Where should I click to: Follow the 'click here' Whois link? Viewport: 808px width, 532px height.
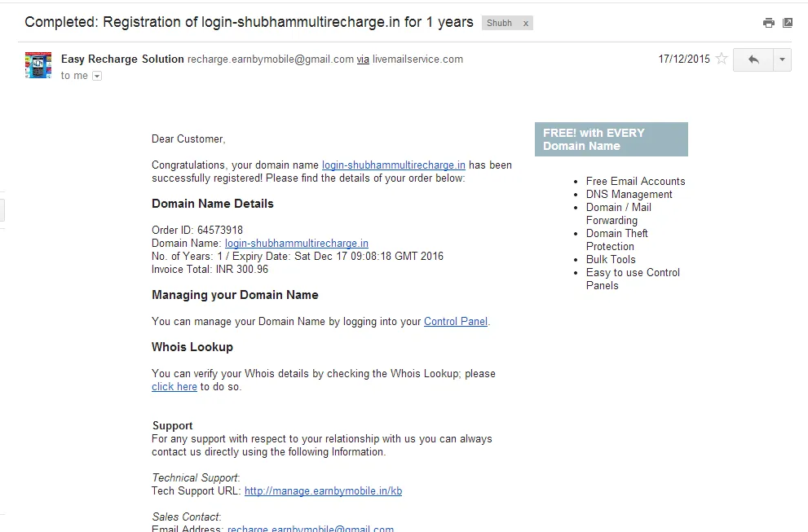click(174, 387)
